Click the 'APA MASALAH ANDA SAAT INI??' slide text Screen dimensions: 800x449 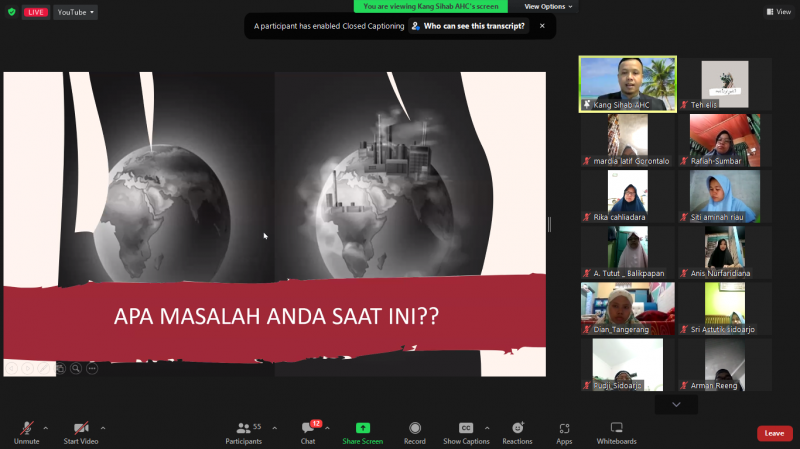point(276,316)
